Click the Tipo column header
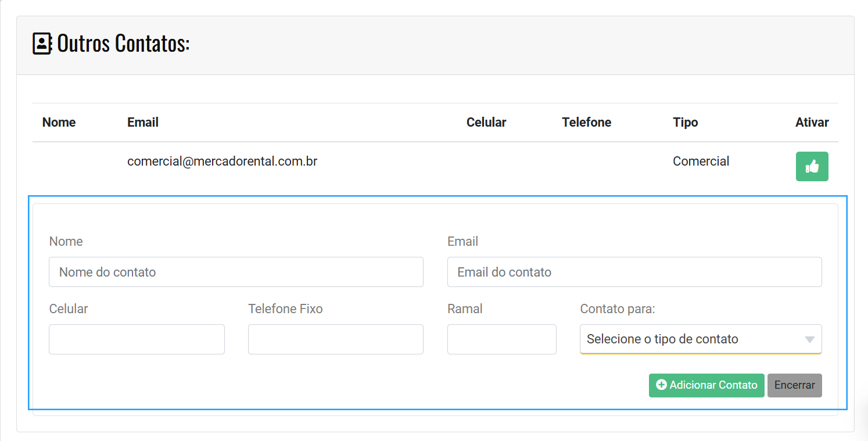Screen dimensions: 868x441 coord(686,123)
